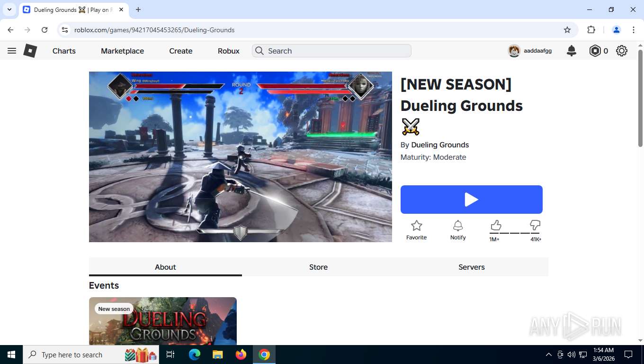Open the notifications bell
644x364 pixels.
point(572,51)
